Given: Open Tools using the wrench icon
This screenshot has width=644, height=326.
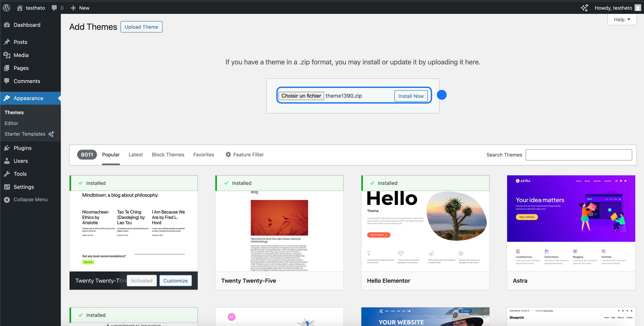Looking at the screenshot, I should click(x=7, y=174).
